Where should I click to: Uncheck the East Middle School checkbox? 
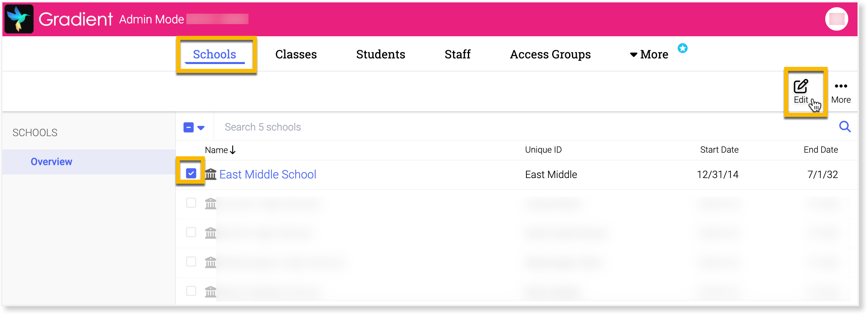point(191,173)
